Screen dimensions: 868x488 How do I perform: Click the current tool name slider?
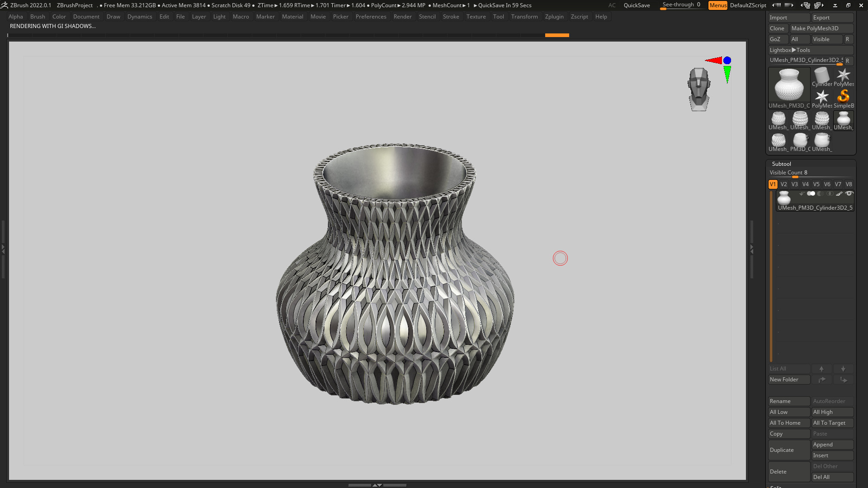click(x=806, y=61)
